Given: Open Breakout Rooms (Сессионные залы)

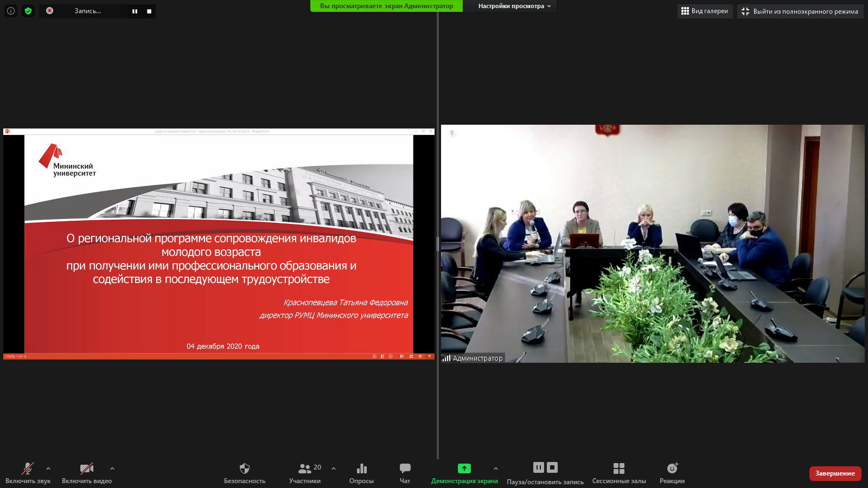Looking at the screenshot, I should (x=619, y=468).
